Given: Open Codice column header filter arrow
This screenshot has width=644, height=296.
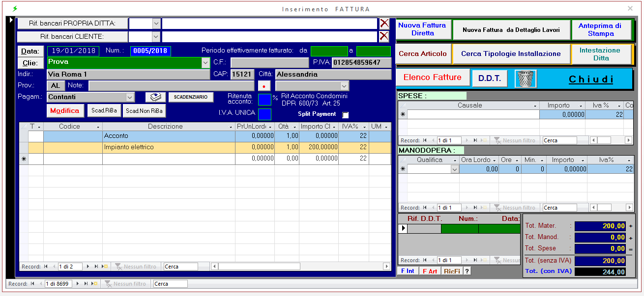Looking at the screenshot, I should point(98,127).
